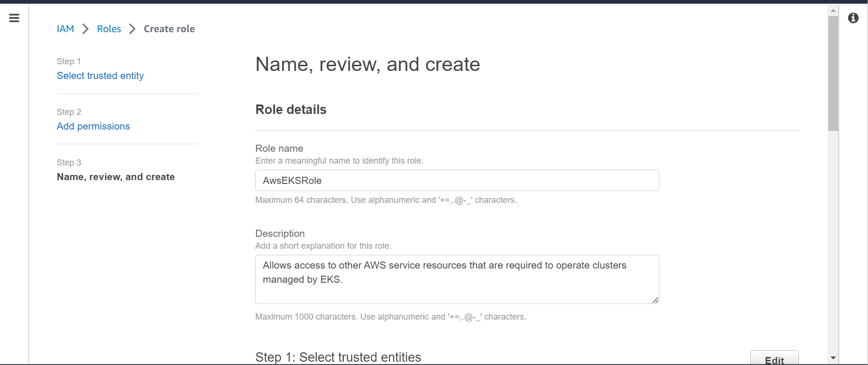
Task: Click the 'Step 3' label in sidebar
Action: tap(69, 163)
